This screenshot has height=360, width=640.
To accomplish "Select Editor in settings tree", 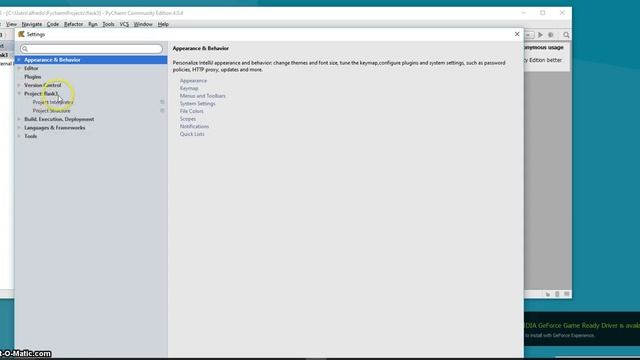I will (x=31, y=69).
